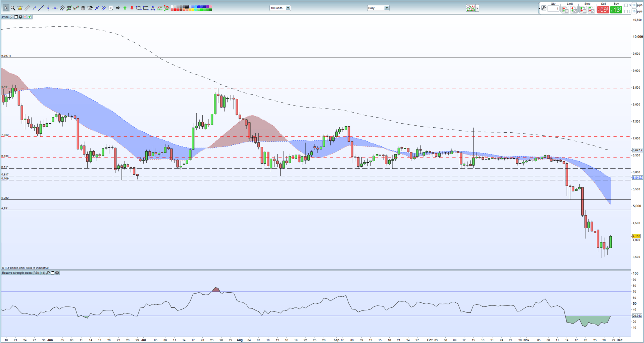
Task: Focus the S pips value field
Action: point(634,5)
